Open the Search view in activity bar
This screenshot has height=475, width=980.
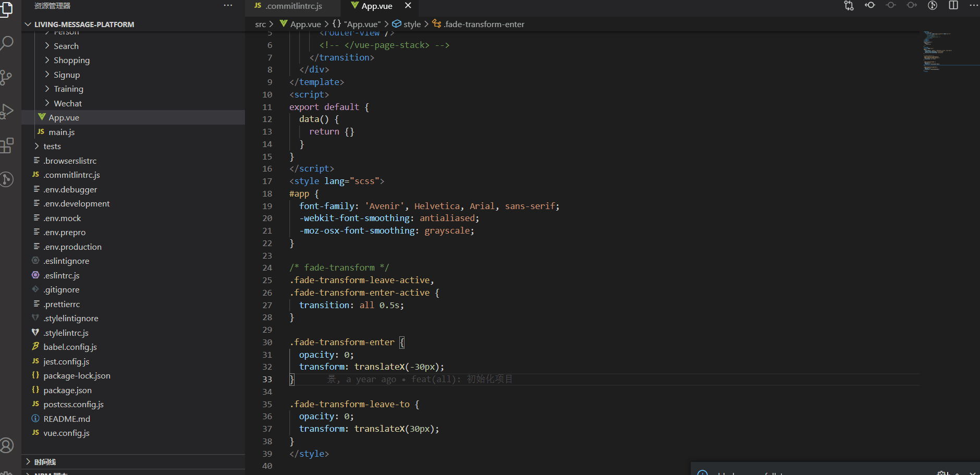[6, 43]
